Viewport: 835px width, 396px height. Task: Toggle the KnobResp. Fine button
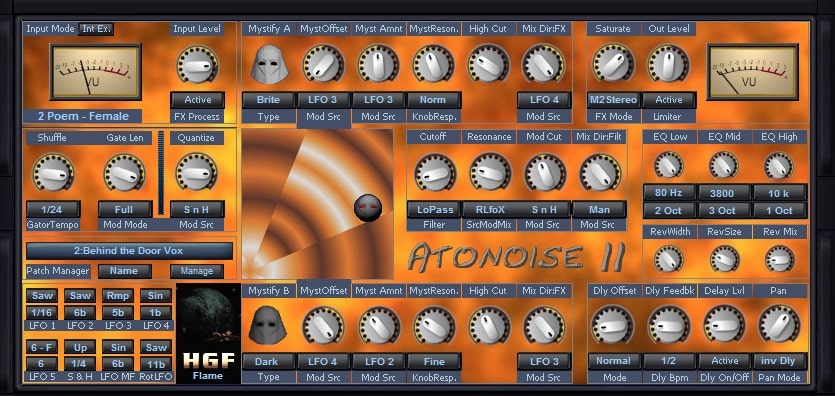coord(434,361)
